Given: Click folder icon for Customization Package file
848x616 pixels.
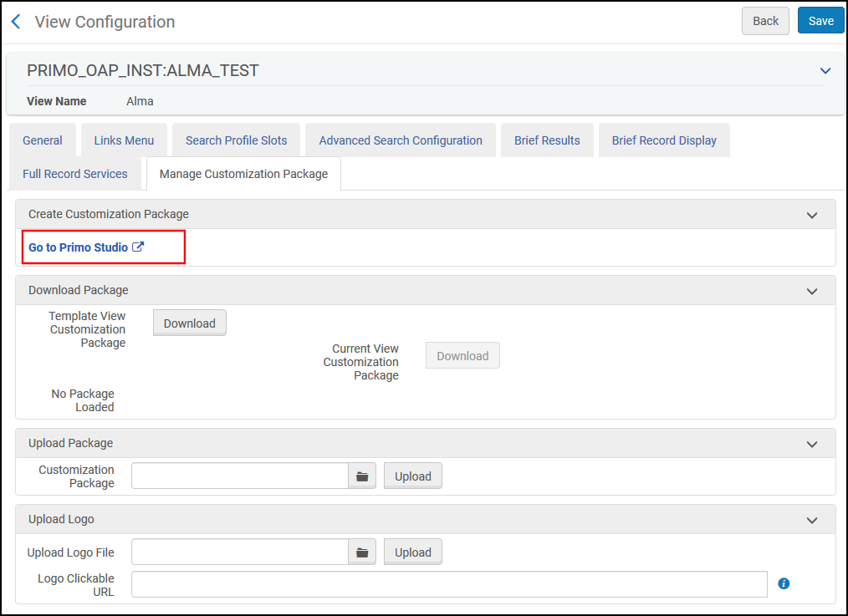Looking at the screenshot, I should [x=362, y=476].
